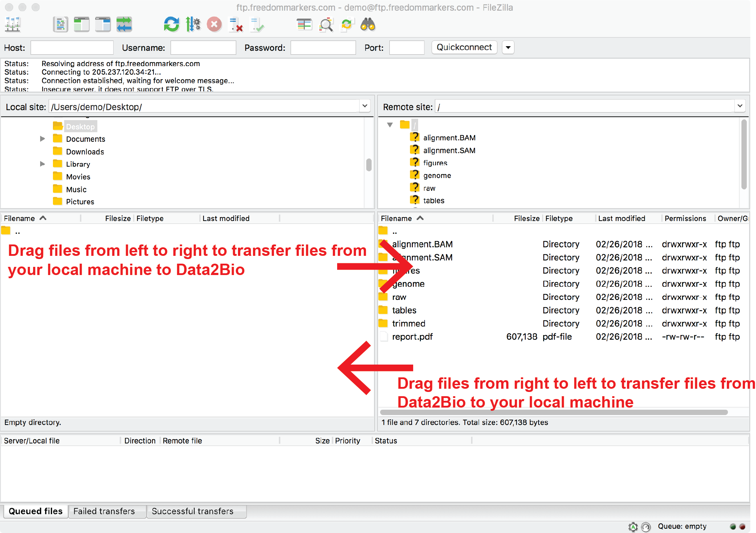Select parent directory in local file list

187,232
